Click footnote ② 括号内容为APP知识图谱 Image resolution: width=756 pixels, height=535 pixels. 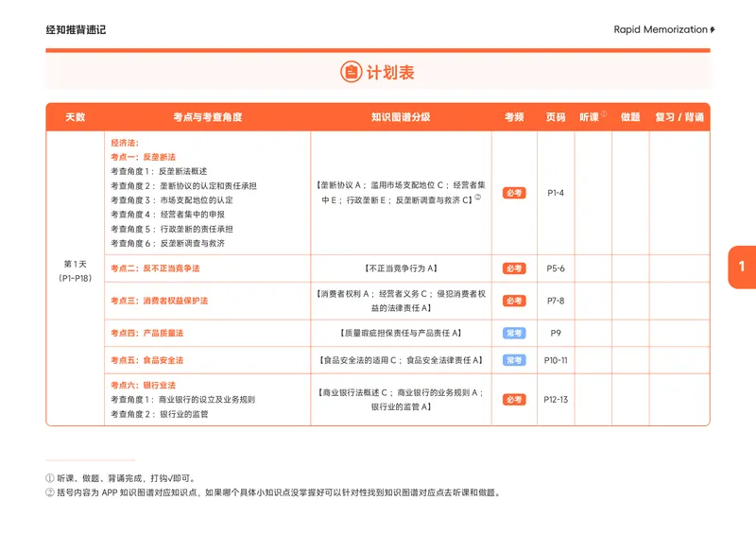pos(274,492)
